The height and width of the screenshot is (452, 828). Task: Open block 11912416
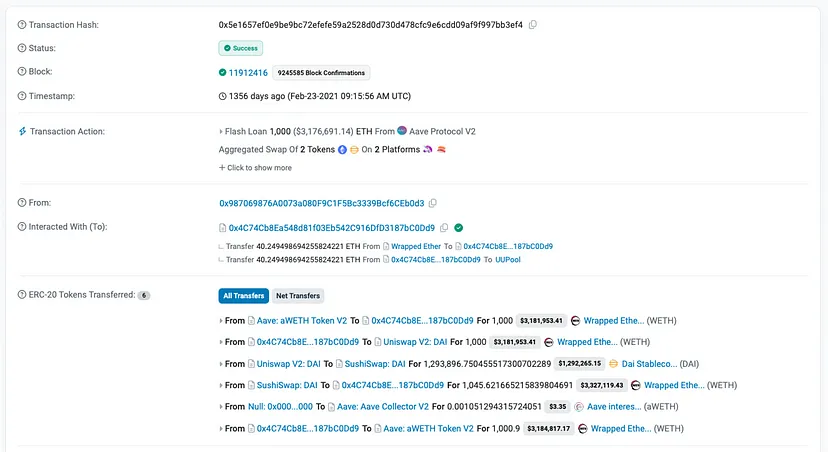tap(248, 72)
